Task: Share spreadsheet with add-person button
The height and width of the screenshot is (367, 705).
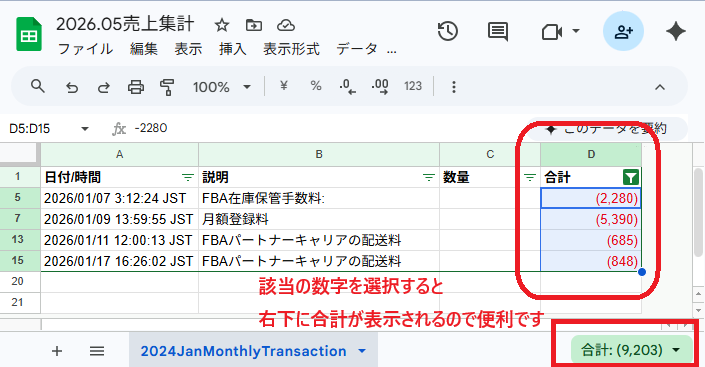Action: click(x=623, y=31)
